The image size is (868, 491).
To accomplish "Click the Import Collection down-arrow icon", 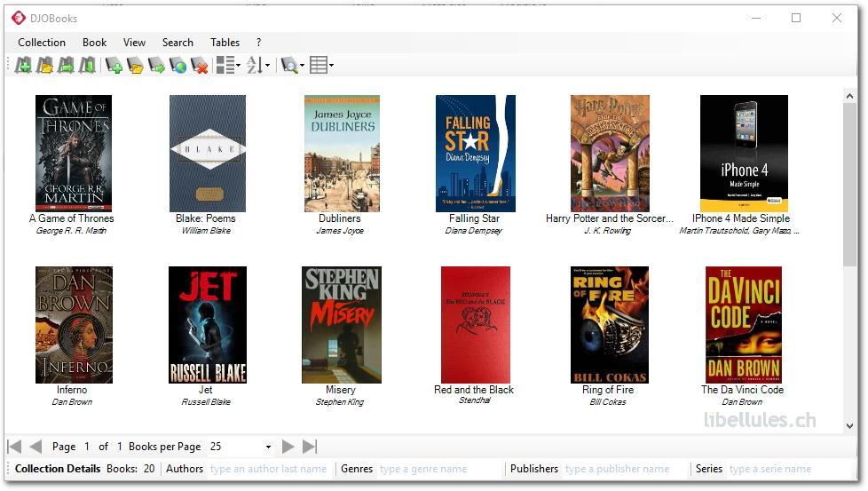I will click(87, 66).
